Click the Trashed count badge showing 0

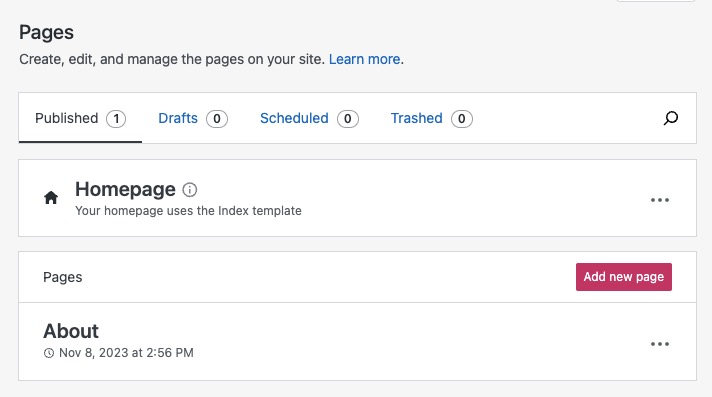(461, 119)
